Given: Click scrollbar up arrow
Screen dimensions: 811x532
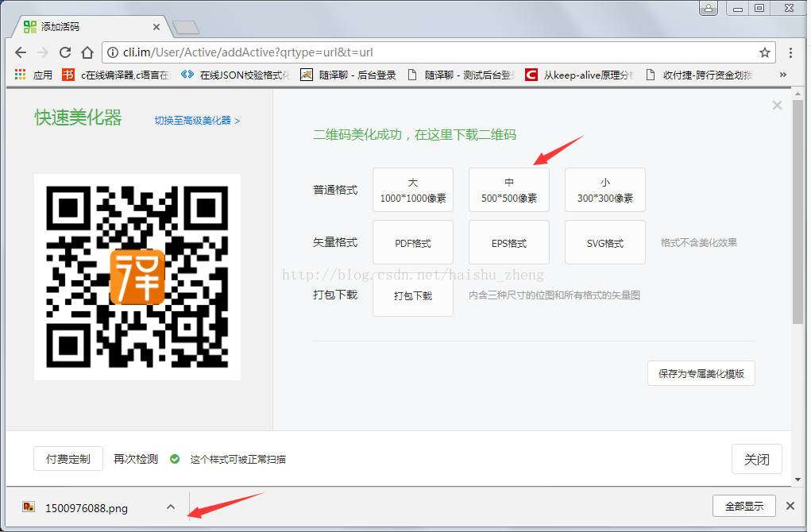Looking at the screenshot, I should [x=797, y=94].
